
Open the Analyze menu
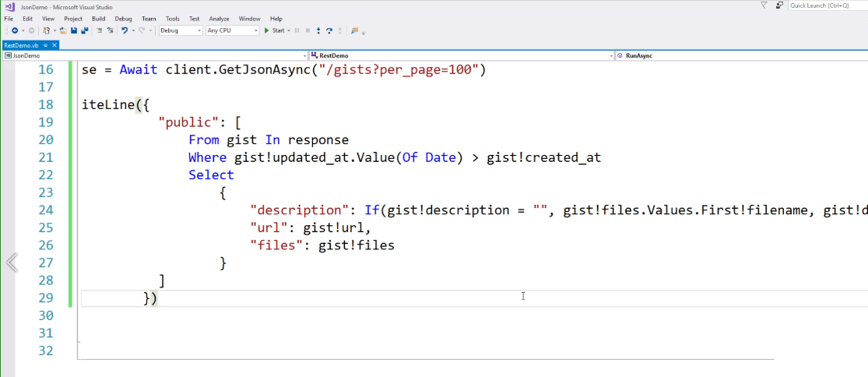point(219,19)
